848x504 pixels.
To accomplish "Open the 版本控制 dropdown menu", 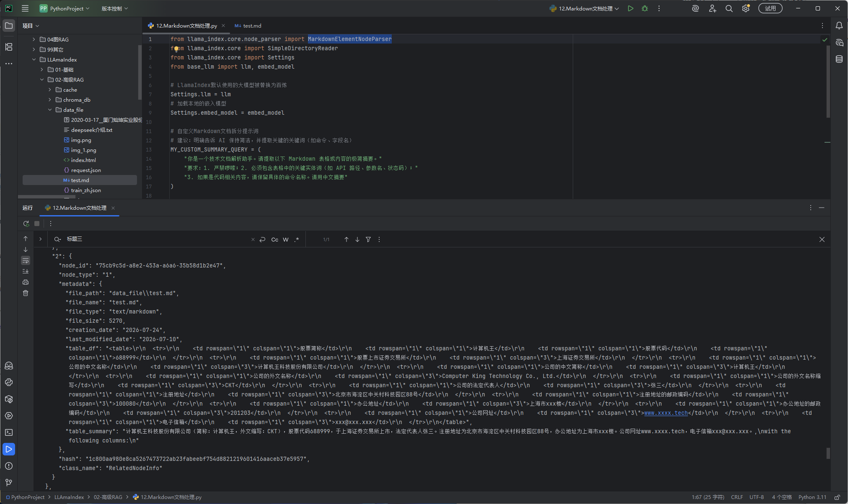I will 114,8.
